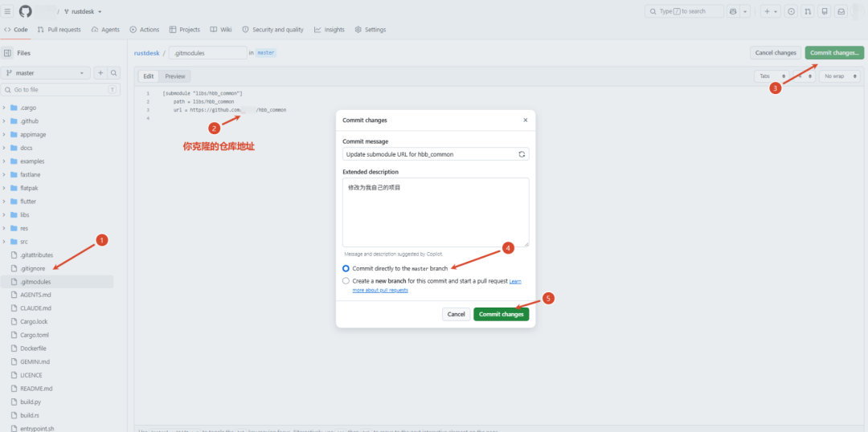Open the repository Settings tab
The height and width of the screenshot is (432, 868).
point(371,30)
